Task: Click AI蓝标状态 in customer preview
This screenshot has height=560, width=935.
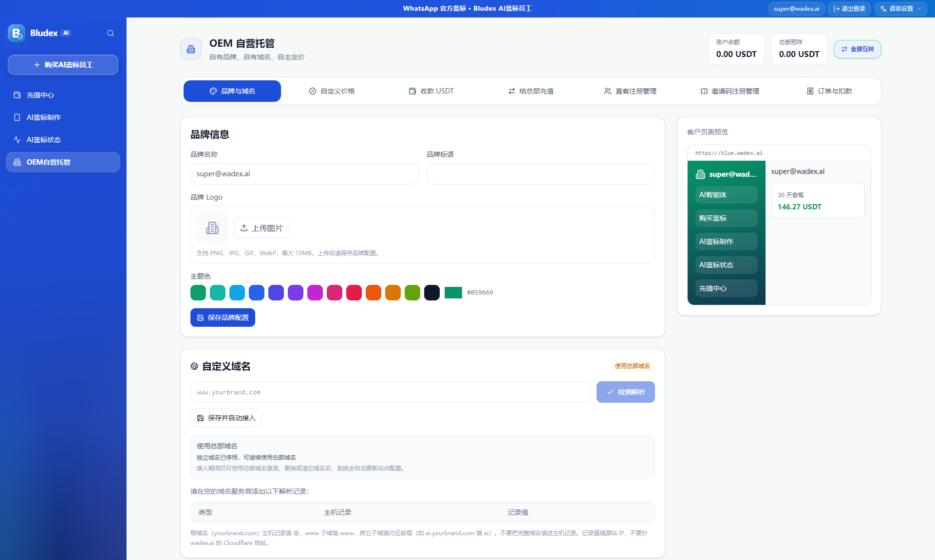Action: click(x=726, y=265)
